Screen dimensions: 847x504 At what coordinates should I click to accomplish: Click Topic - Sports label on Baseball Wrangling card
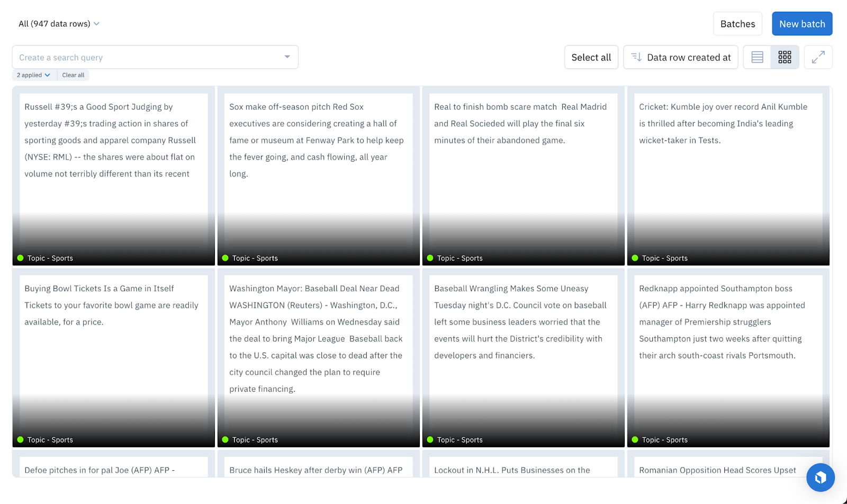(460, 440)
